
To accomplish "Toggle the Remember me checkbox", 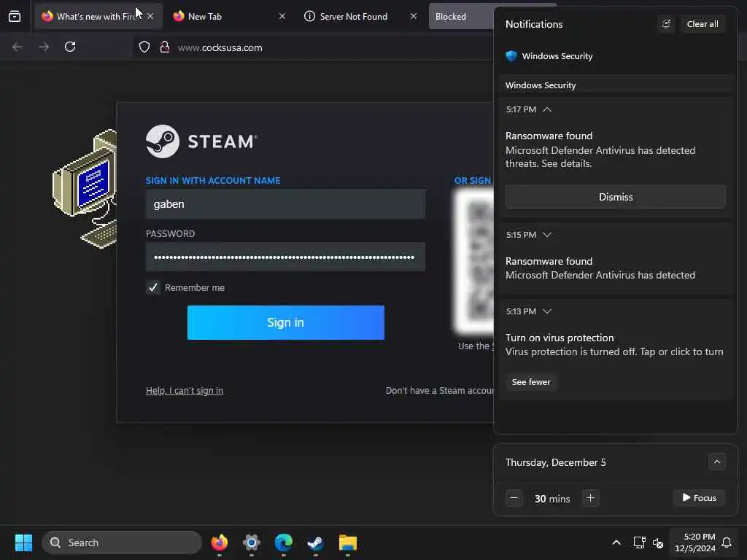I will tap(153, 287).
